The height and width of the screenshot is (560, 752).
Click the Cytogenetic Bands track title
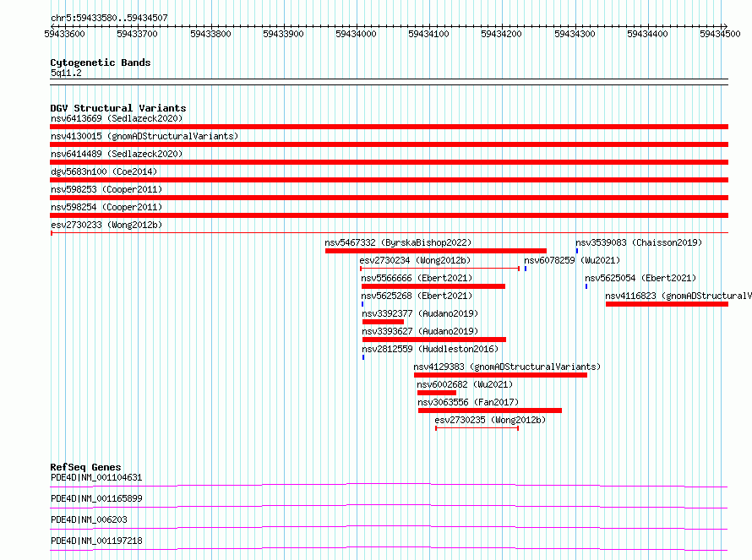tap(101, 63)
